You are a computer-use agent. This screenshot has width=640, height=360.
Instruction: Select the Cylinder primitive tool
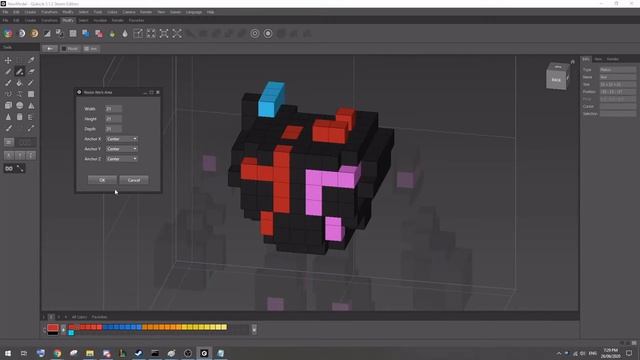click(20, 117)
